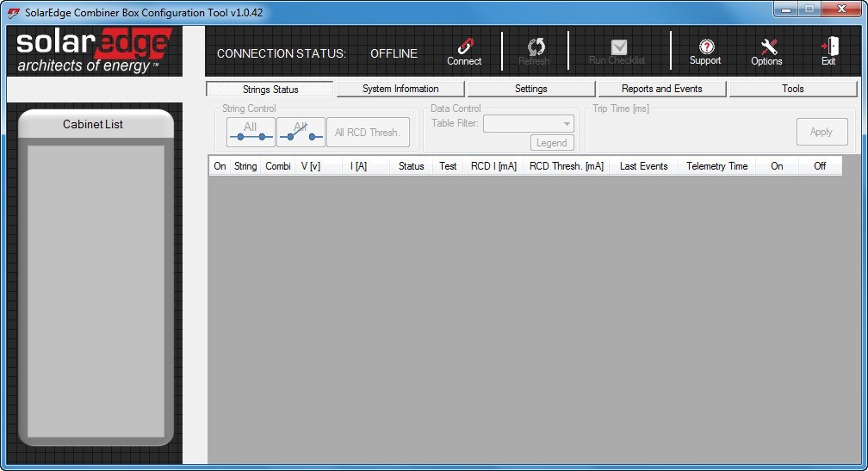This screenshot has width=868, height=471.
Task: Click the All strings open-switch icon
Action: point(301,133)
